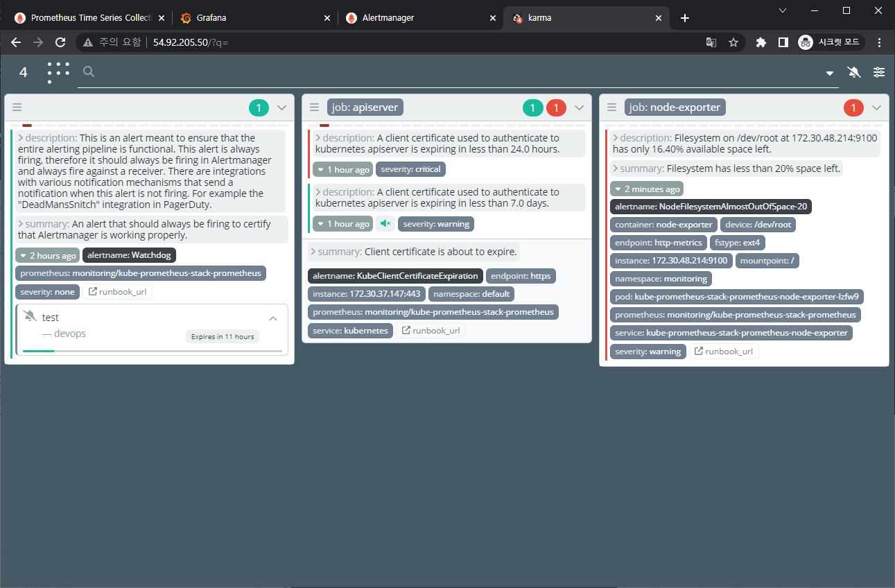Click the fstype: ext4 label
This screenshot has width=895, height=588.
[x=738, y=243]
